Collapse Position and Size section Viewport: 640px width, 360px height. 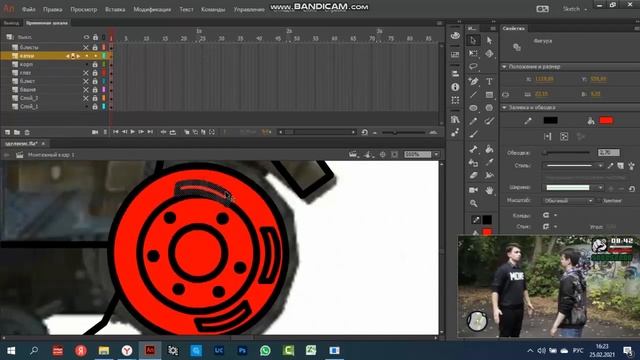[x=504, y=67]
